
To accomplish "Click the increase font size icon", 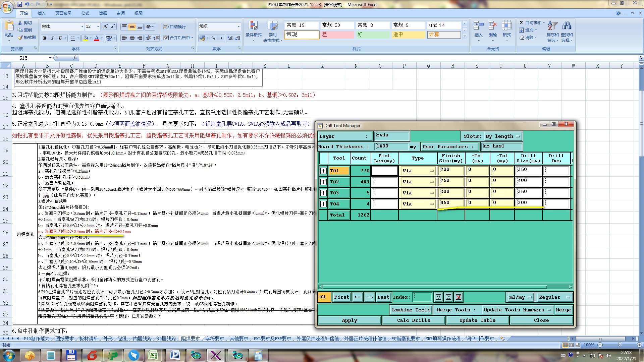I will [x=105, y=26].
